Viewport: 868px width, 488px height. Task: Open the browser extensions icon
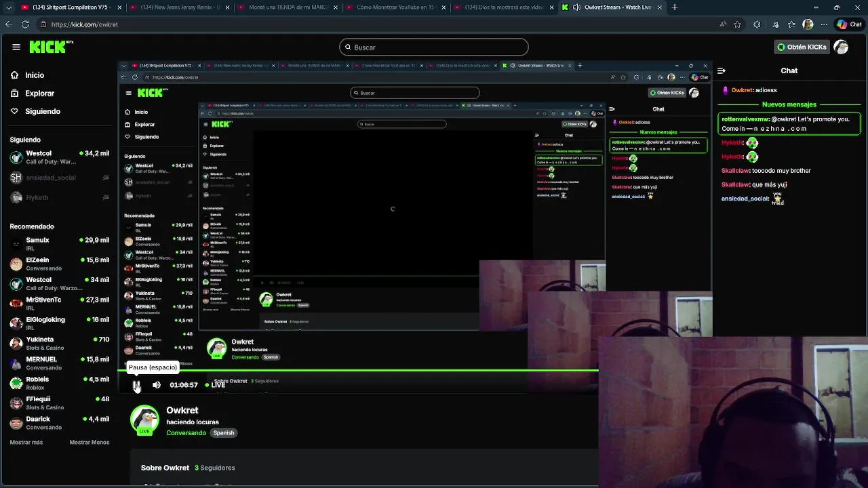(x=757, y=24)
